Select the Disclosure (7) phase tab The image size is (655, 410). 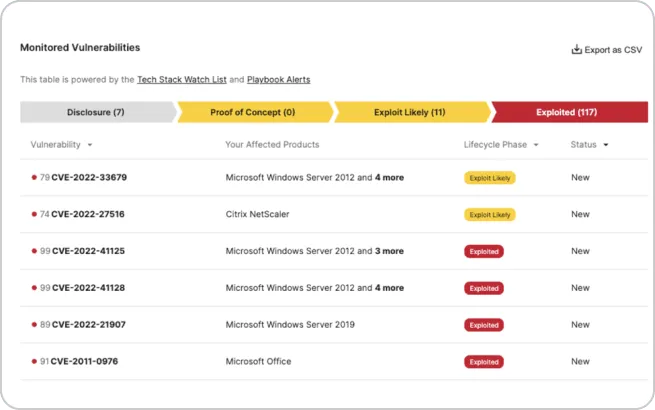click(x=96, y=112)
